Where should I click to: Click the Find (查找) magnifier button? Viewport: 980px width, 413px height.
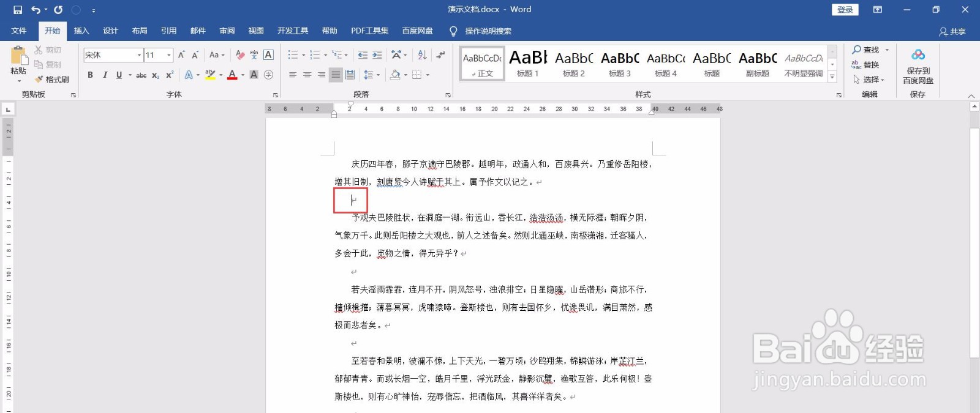click(x=865, y=50)
